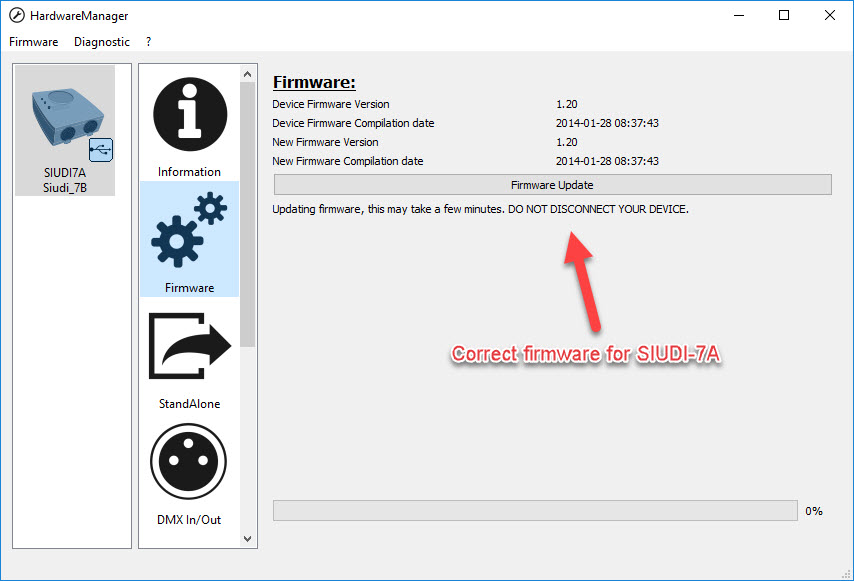Click the firmware update progress bar
Viewport: 854px width, 581px height.
[x=535, y=511]
